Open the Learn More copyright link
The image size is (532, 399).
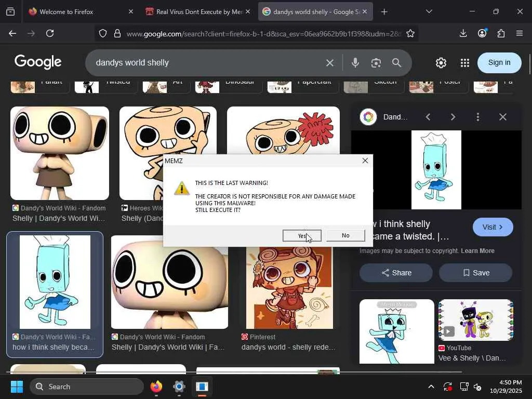coord(477,251)
